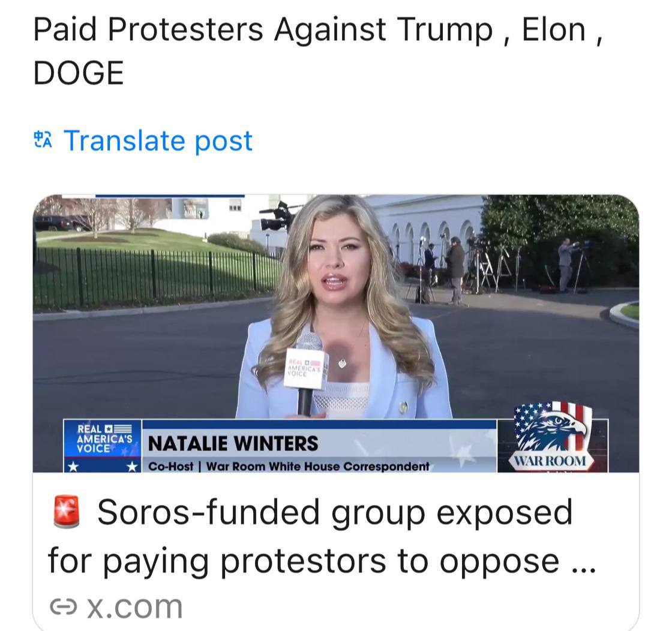Click the heart pendant necklace in video
Screen dimensions: 672x631
tap(342, 363)
